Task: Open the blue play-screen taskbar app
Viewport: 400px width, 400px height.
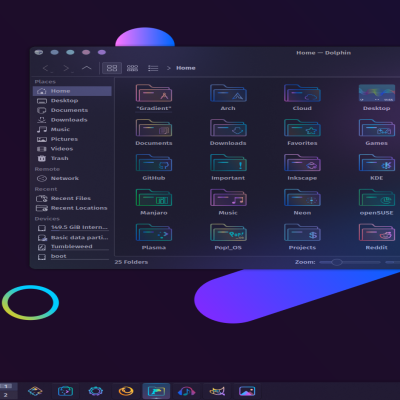Action: tap(65, 391)
